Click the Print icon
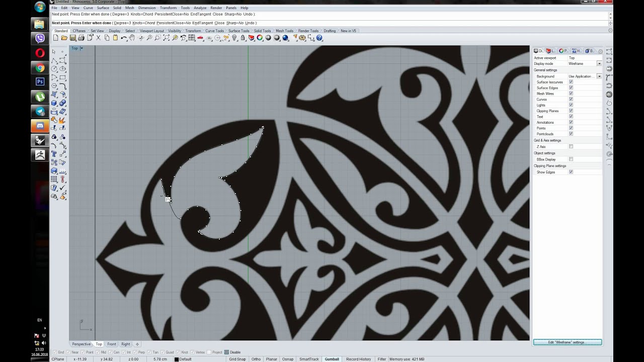 [81, 38]
